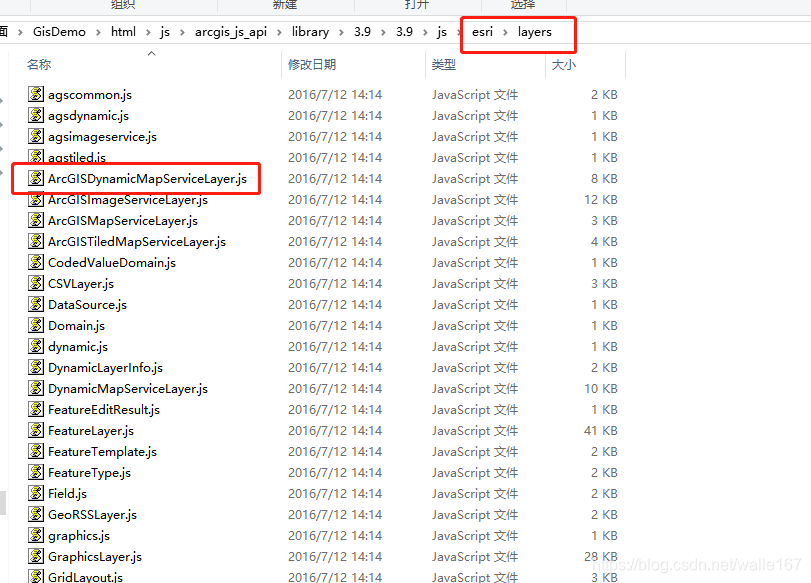
Task: Sort by 修改日期 column header
Action: [x=312, y=65]
